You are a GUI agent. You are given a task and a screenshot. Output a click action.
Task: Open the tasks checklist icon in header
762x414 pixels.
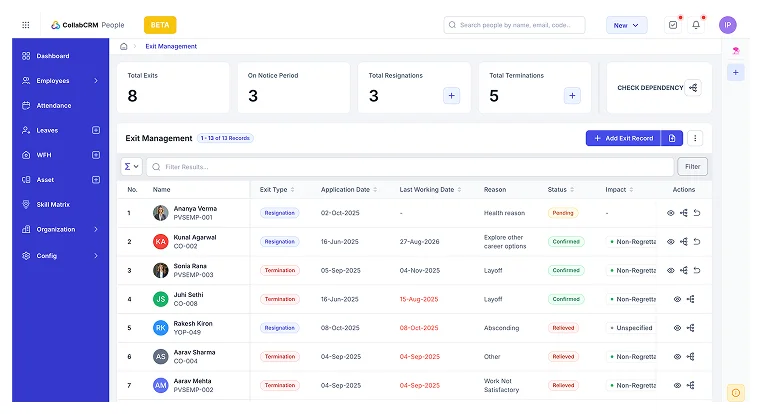coord(672,25)
